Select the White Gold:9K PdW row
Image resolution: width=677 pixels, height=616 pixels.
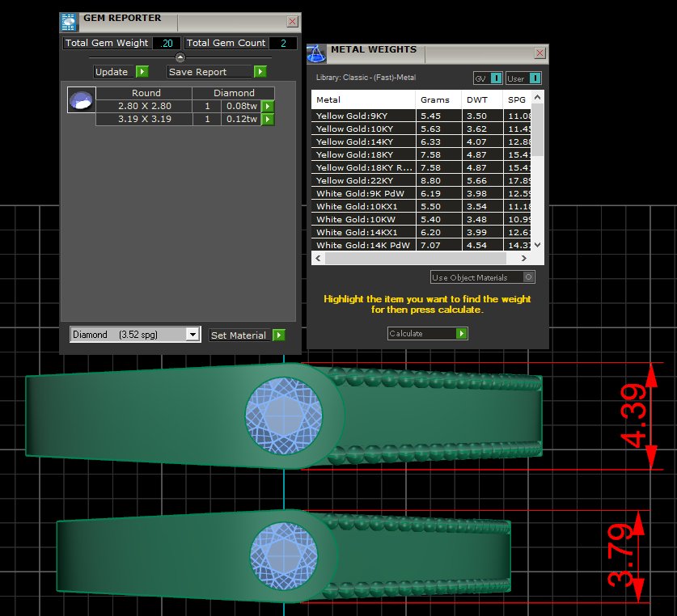pos(421,193)
